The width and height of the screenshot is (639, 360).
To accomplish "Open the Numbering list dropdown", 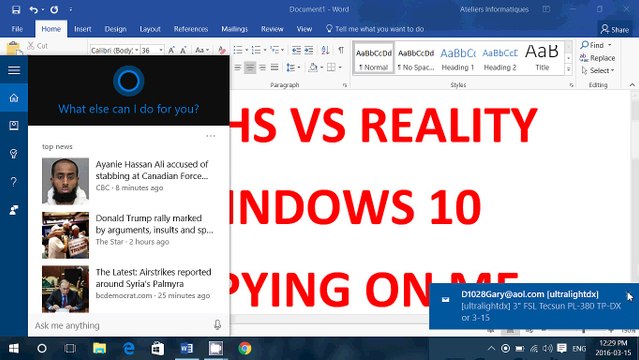I will point(264,50).
